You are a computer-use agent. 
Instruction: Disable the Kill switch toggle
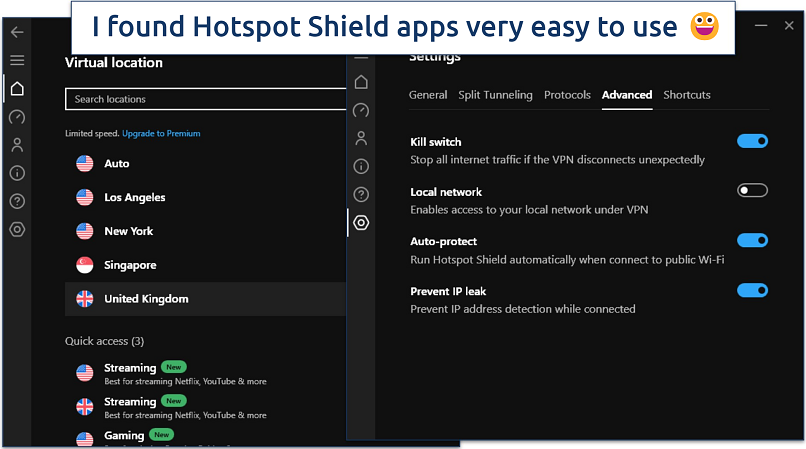(x=753, y=141)
